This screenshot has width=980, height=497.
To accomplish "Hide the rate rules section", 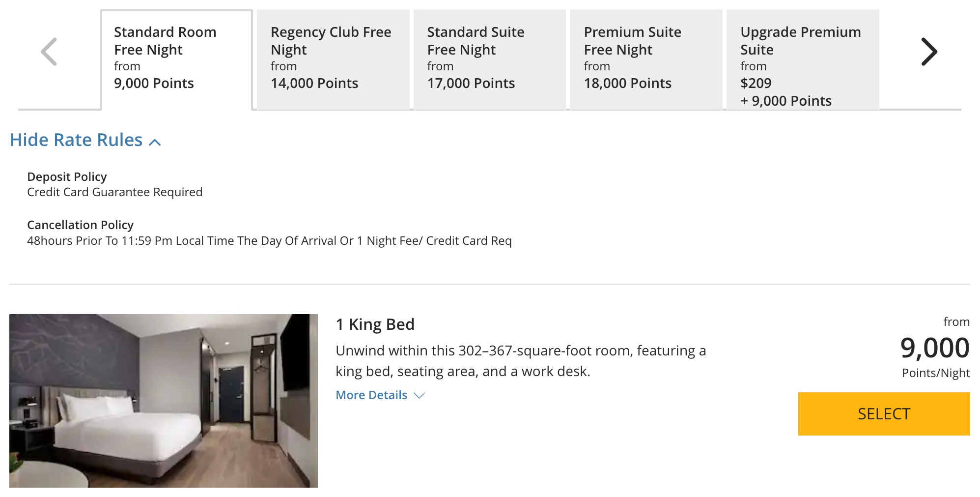I will [x=75, y=140].
